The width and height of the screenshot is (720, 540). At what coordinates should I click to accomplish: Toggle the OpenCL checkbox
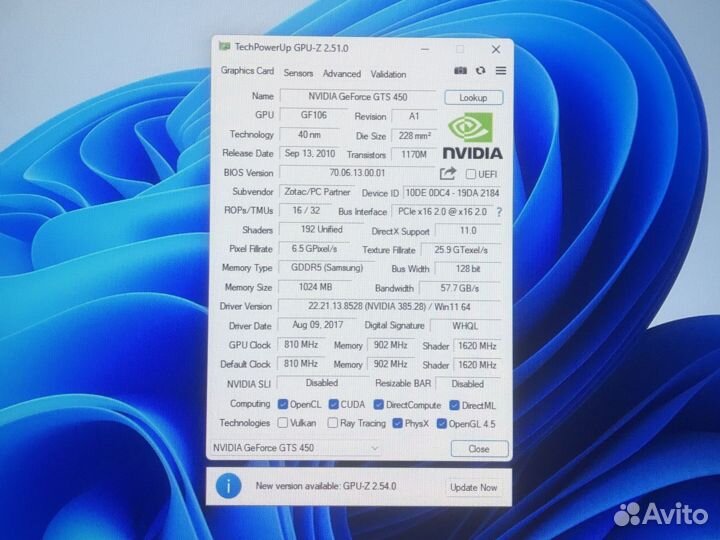click(283, 405)
